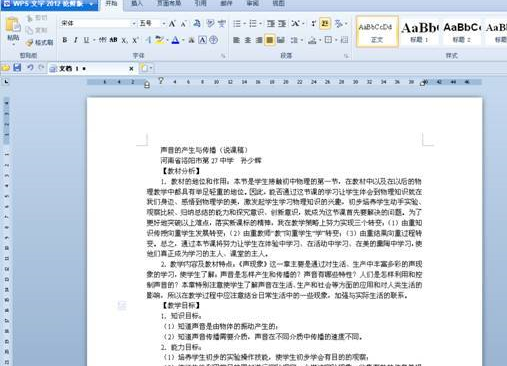Open the WPS 文字 application menu
The height and width of the screenshot is (366, 507).
(x=49, y=4)
